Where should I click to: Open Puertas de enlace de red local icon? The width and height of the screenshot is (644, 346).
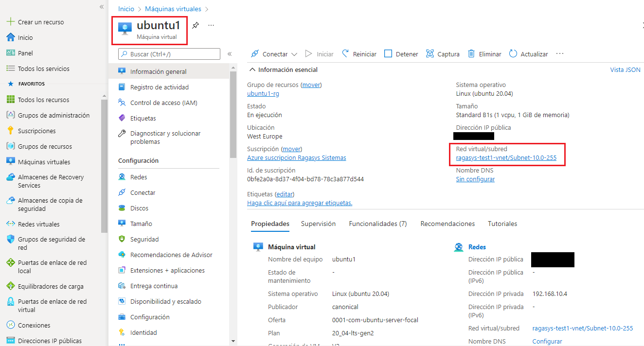point(10,262)
